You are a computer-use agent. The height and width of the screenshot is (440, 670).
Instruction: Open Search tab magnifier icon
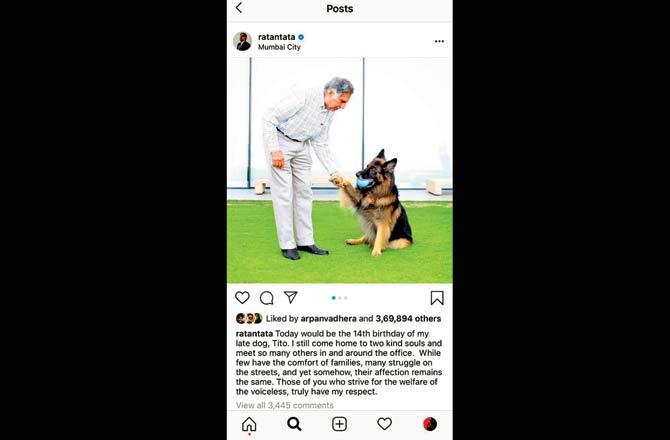[294, 424]
